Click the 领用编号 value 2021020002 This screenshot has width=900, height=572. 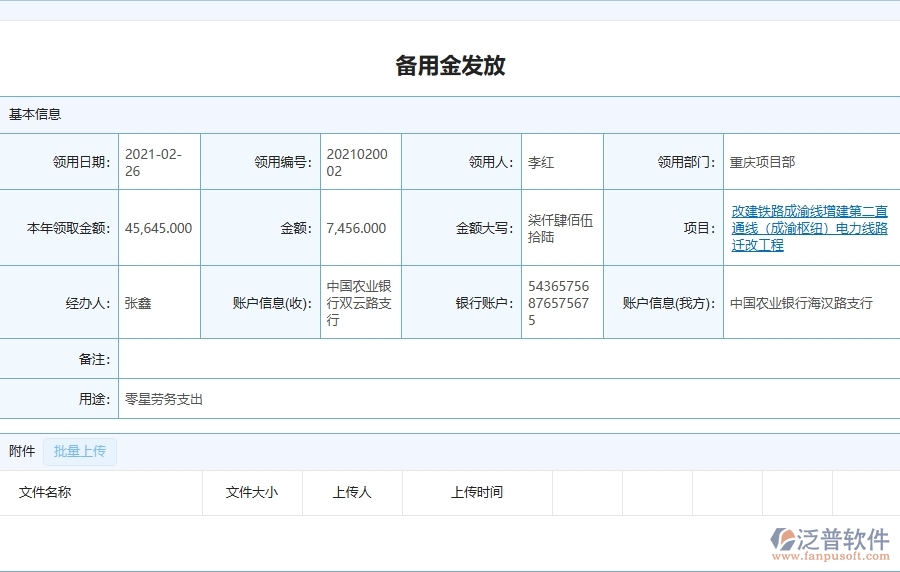coord(359,162)
